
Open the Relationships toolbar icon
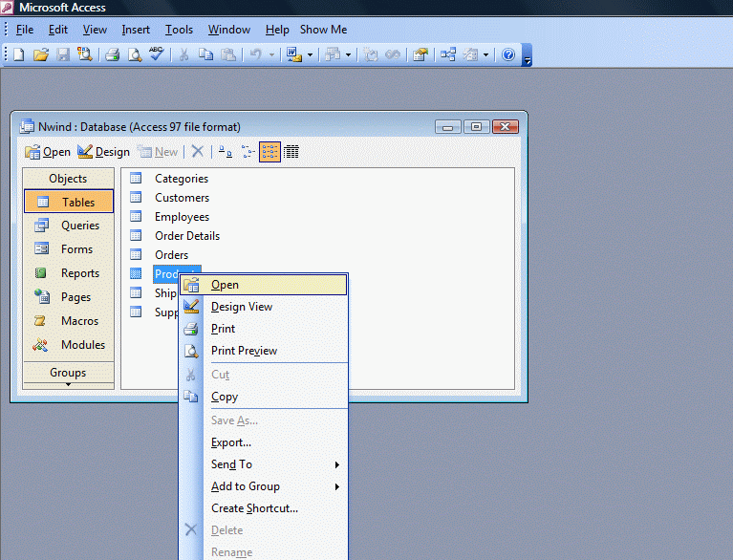(448, 54)
